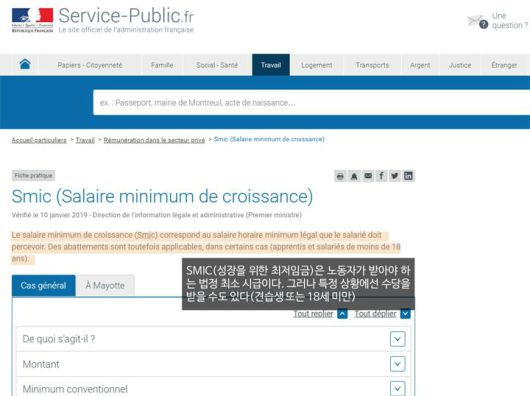Switch to the Cas général tab

point(44,286)
